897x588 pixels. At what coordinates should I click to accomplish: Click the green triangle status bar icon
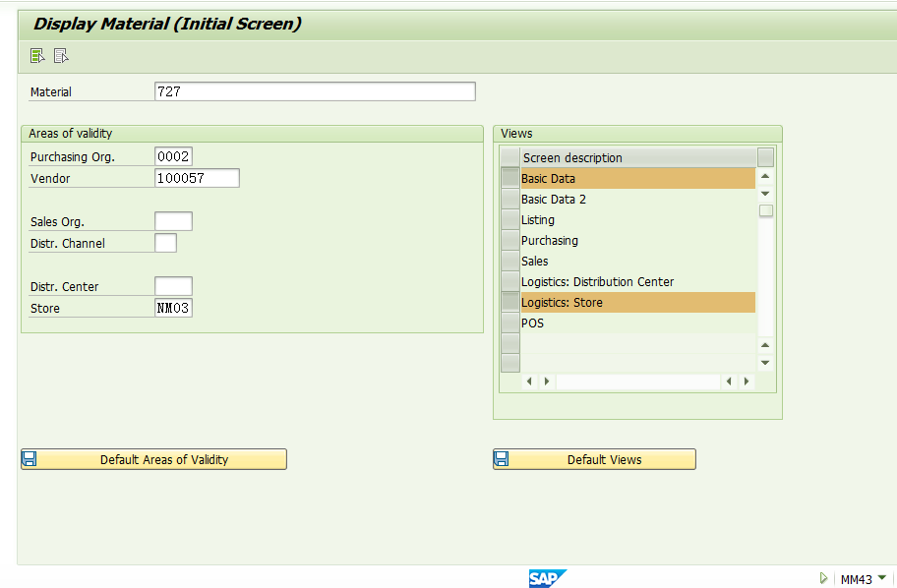point(823,578)
